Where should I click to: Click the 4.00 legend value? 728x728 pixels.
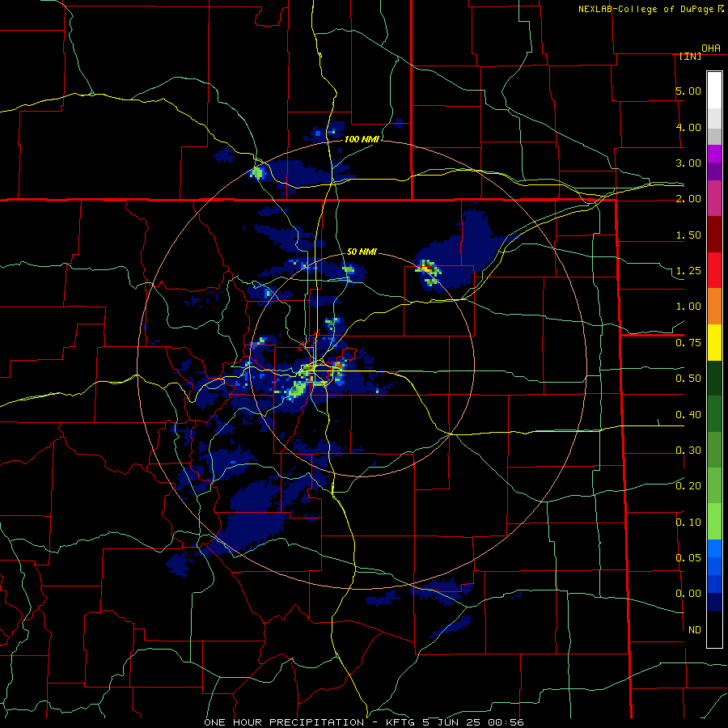coord(688,127)
